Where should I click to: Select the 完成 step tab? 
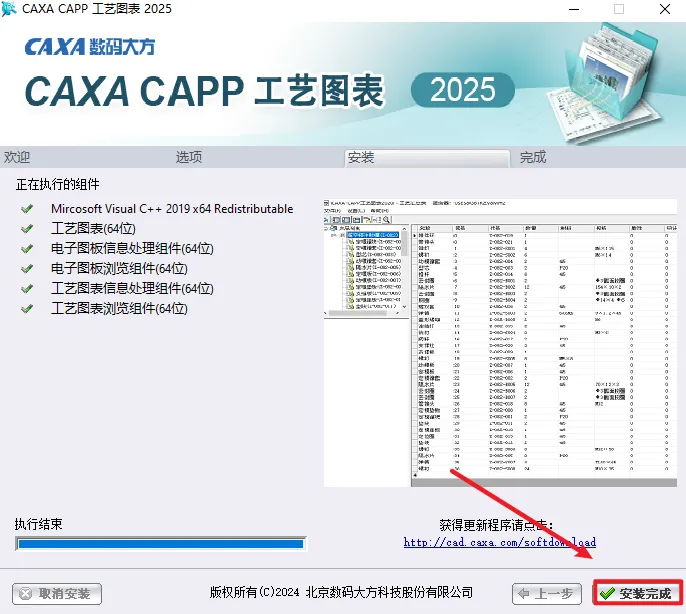[533, 157]
